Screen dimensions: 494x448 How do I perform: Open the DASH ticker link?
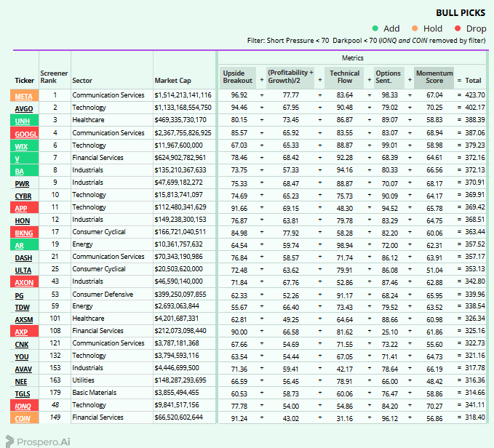click(23, 258)
